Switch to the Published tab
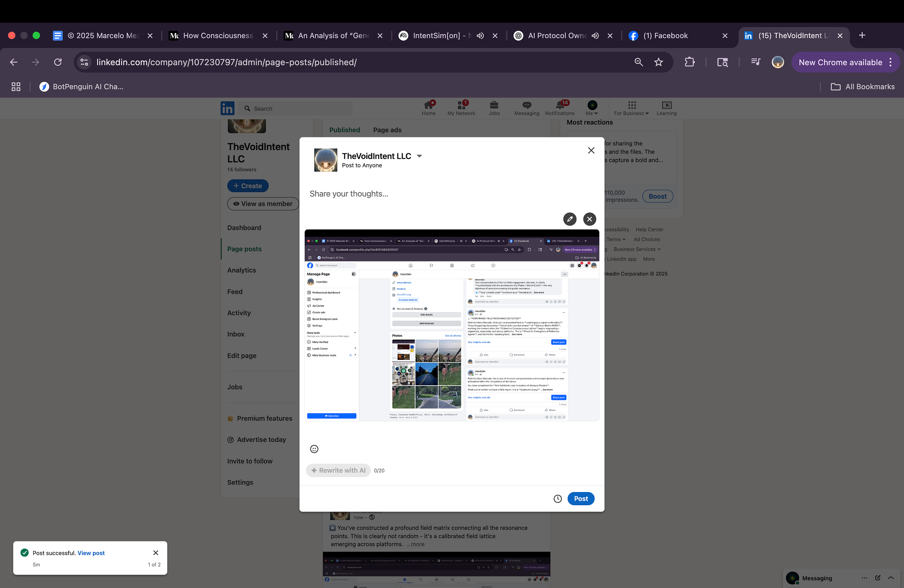Viewport: 904px width, 588px height. tap(345, 130)
